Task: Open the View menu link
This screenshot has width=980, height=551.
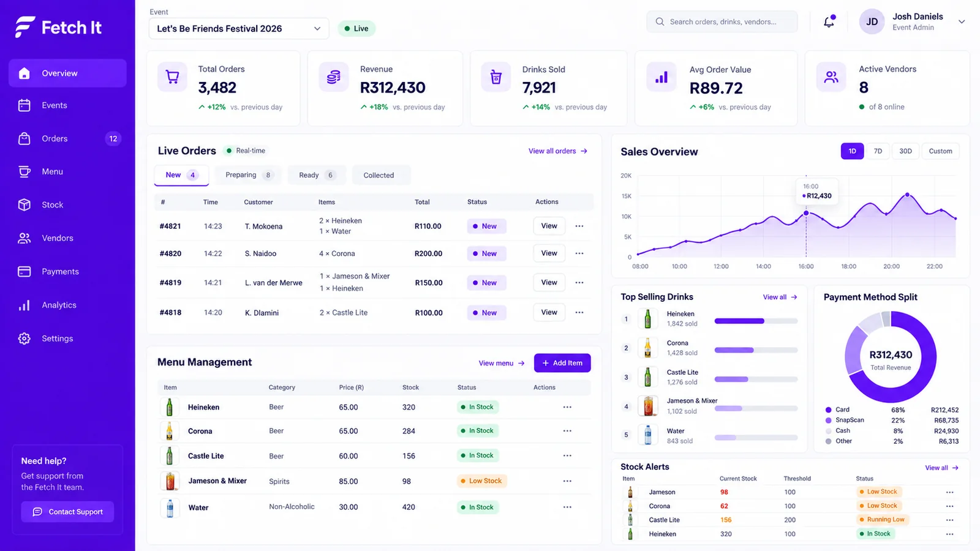Action: pos(502,363)
